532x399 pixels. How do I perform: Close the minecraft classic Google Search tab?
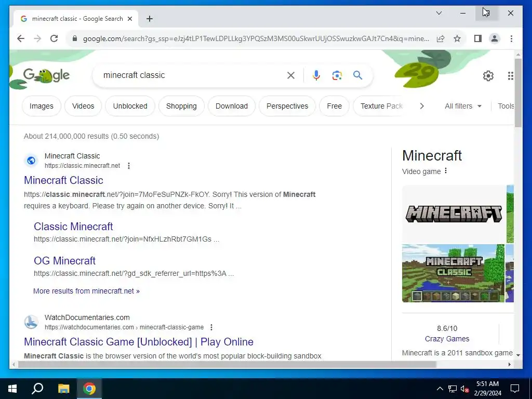[x=129, y=19]
